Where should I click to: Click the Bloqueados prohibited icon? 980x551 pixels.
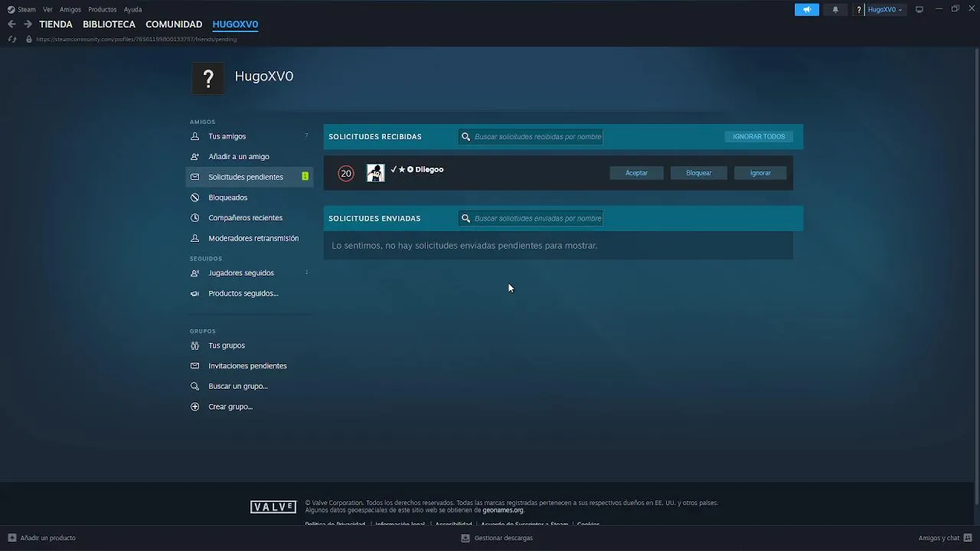(x=194, y=197)
